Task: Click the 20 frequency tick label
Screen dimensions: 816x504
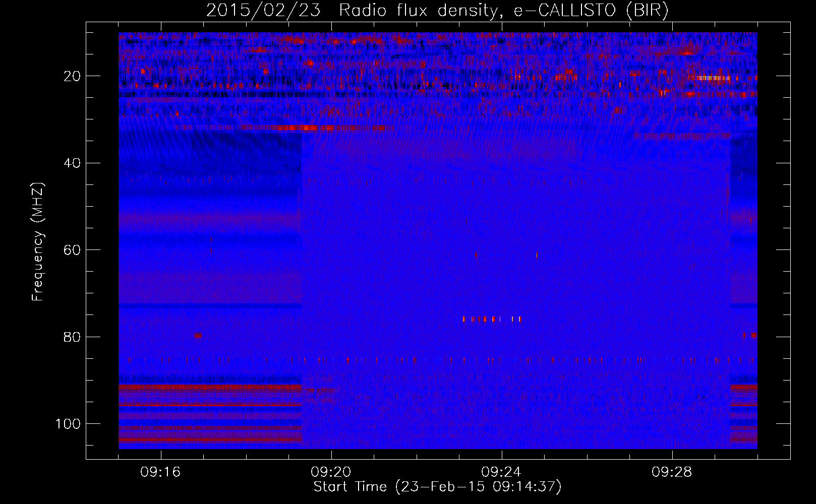Action: [72, 76]
